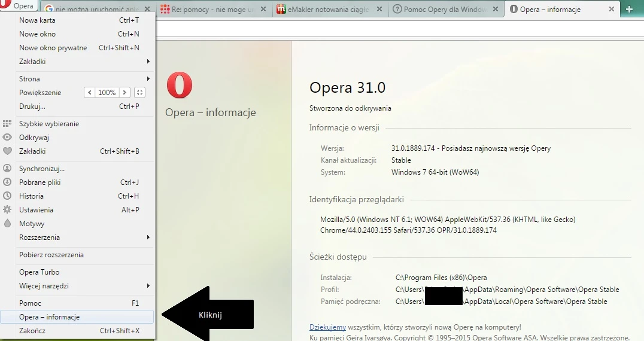The image size is (644, 341).
Task: Switch to the Google search tab
Action: point(98,8)
